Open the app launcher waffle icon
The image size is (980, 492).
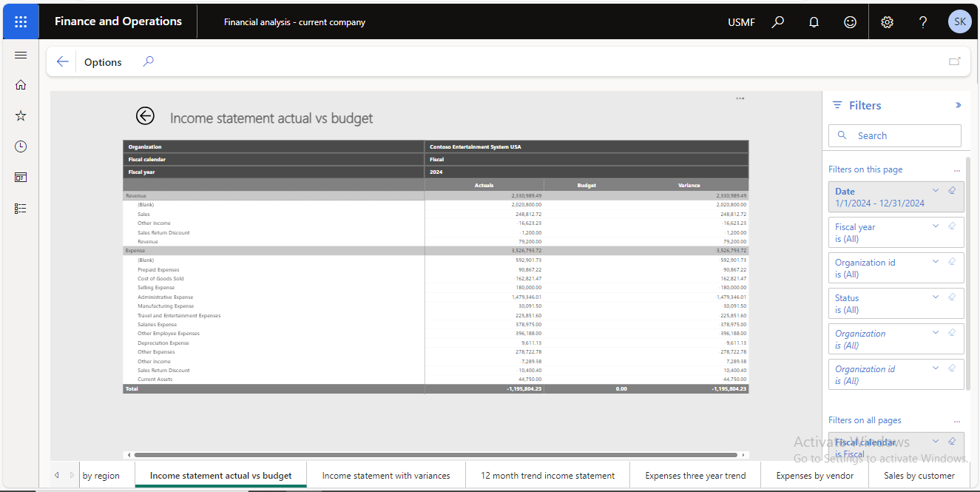click(x=21, y=21)
